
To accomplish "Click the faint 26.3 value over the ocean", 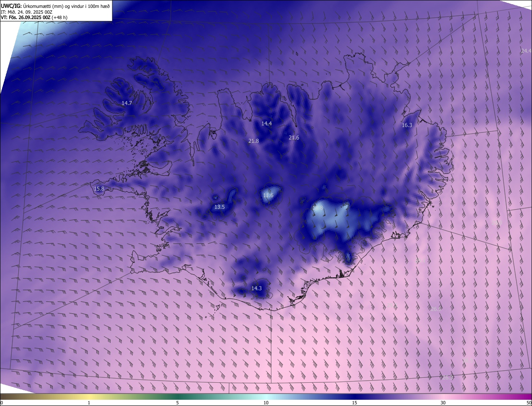I will click(447, 378).
